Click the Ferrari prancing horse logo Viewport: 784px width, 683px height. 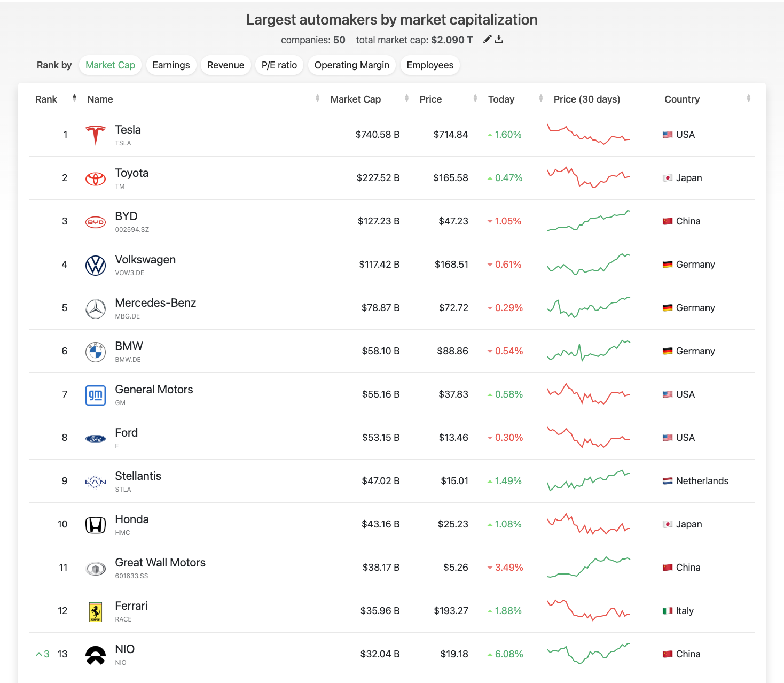tap(96, 611)
